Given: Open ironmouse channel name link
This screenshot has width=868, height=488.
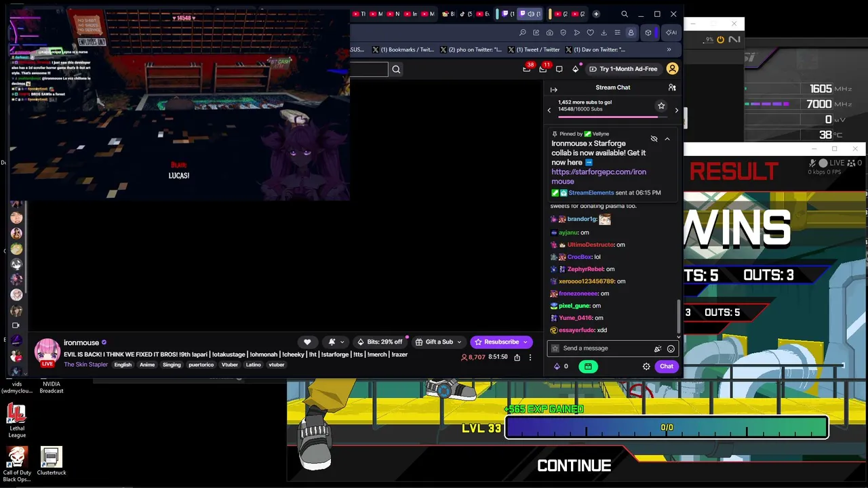Looking at the screenshot, I should coord(81,343).
